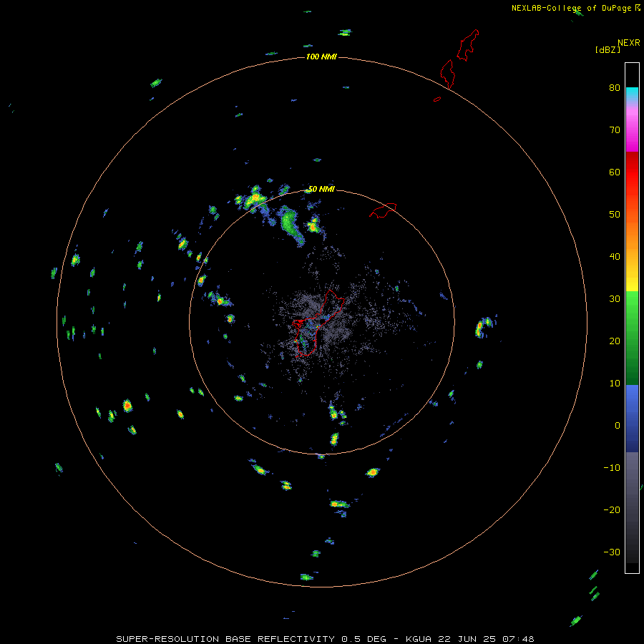Click the -10 value on the color scale
644x644 pixels.
coord(612,468)
